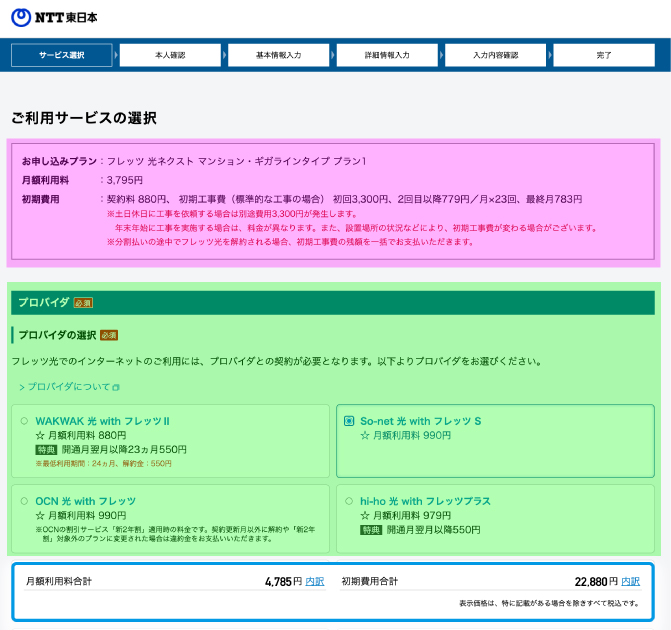Image resolution: width=671 pixels, height=630 pixels.
Task: Click the 22,880円 initial cost total
Action: tap(596, 582)
